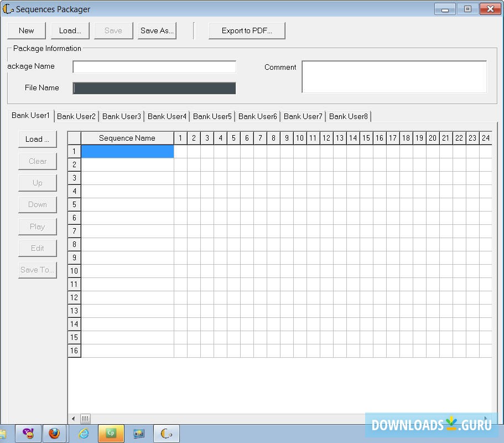Open the picture viewer taskbar icon
The width and height of the screenshot is (504, 443).
(138, 434)
